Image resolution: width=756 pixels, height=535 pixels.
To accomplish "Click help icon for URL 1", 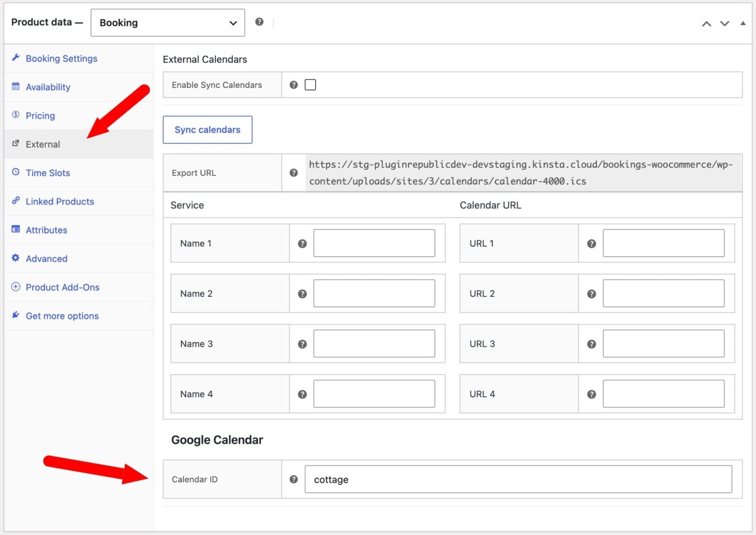I will (592, 243).
